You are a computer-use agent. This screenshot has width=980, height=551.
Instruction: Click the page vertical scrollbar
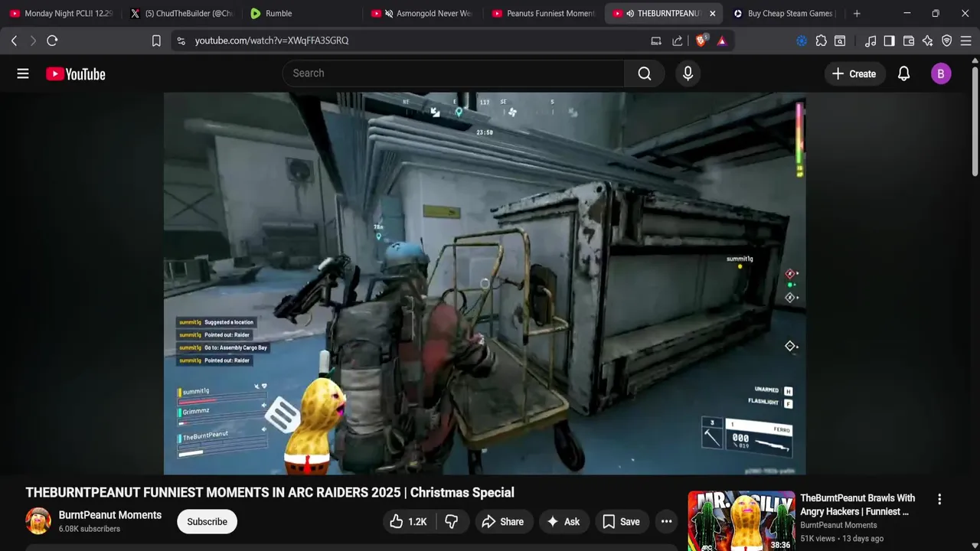pyautogui.click(x=975, y=122)
